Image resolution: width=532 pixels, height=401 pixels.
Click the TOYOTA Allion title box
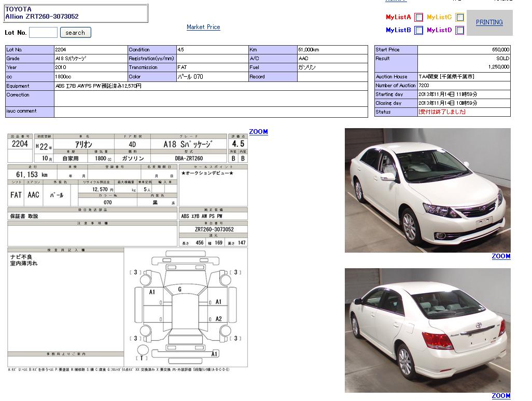coord(76,13)
